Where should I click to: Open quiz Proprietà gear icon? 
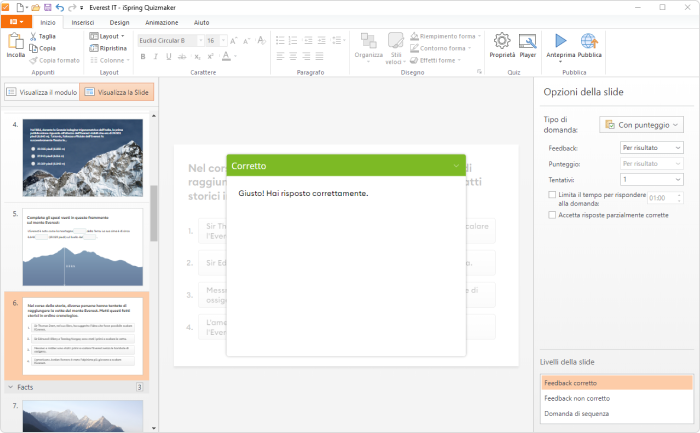point(502,41)
